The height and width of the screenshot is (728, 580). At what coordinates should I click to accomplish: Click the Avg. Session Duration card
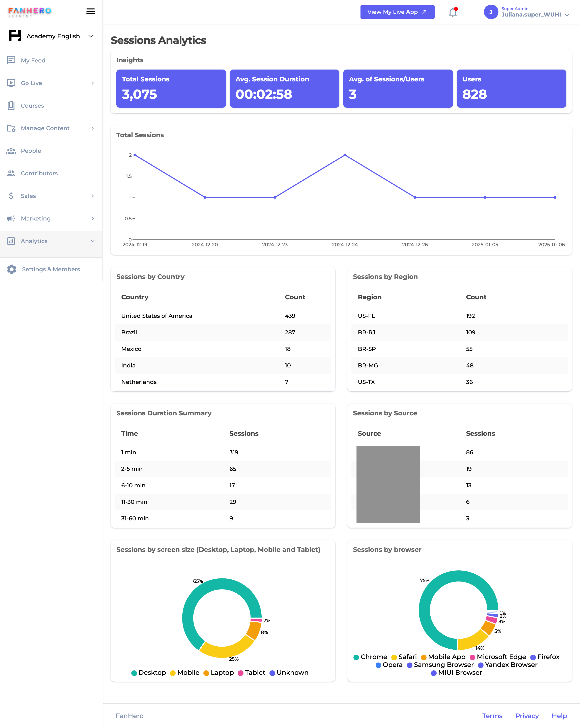(284, 88)
